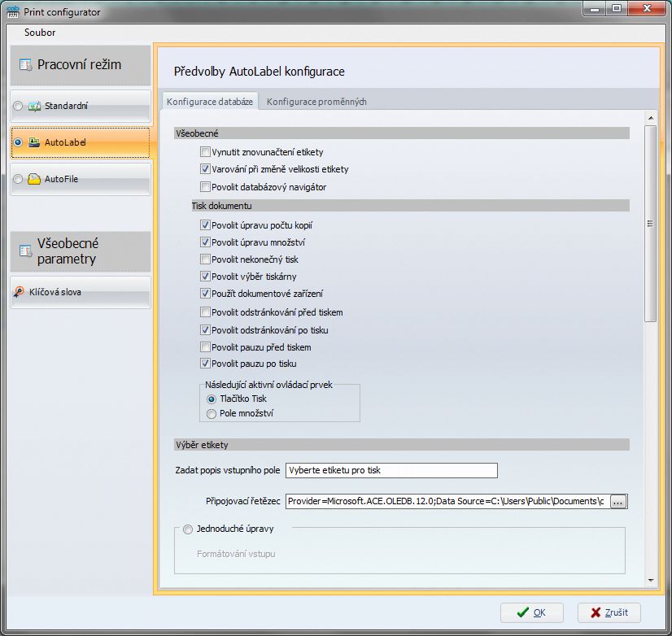
Task: Enable Vynutit znovunačtení etikety checkbox
Action: click(x=205, y=152)
